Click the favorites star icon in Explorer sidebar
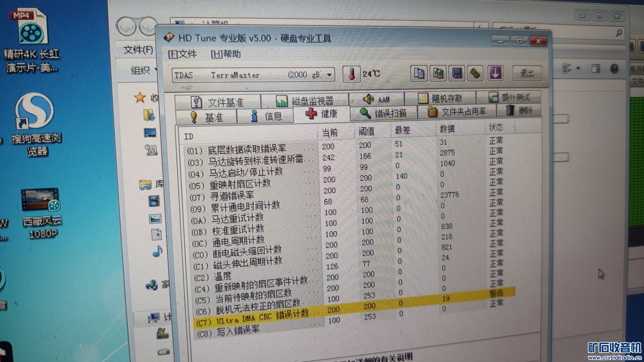Viewport: 644px width, 362px height. [x=140, y=98]
